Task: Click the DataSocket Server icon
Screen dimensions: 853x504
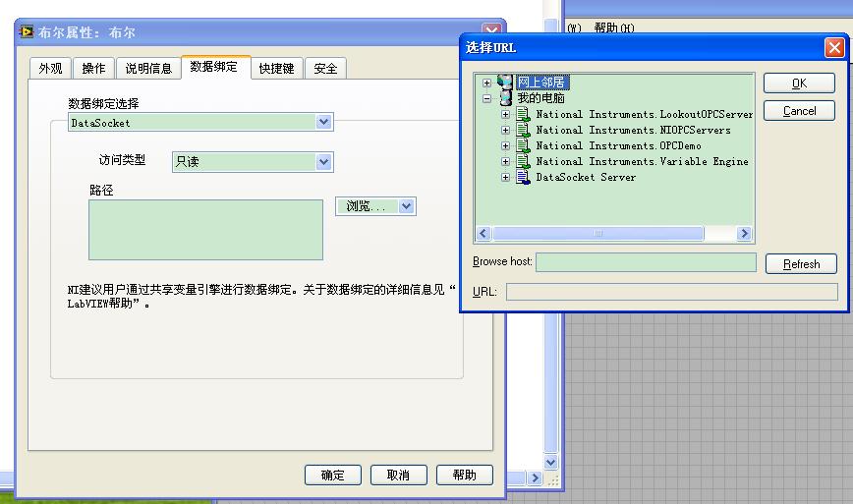Action: (523, 177)
